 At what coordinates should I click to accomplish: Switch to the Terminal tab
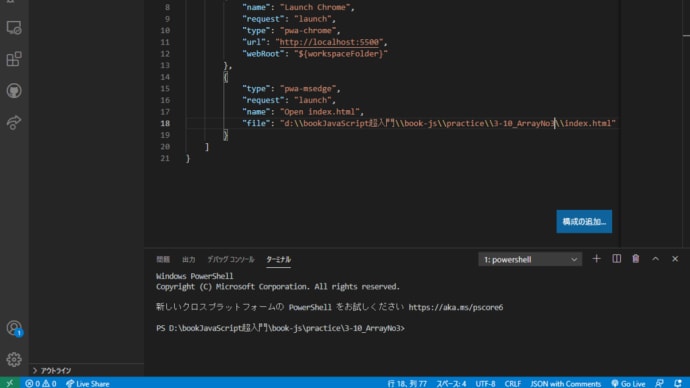coord(279,259)
